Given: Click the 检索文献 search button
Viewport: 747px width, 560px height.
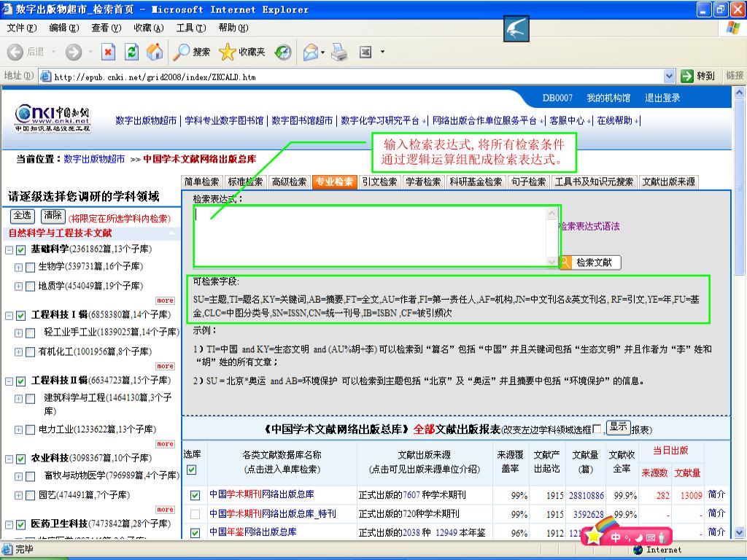Looking at the screenshot, I should (590, 262).
